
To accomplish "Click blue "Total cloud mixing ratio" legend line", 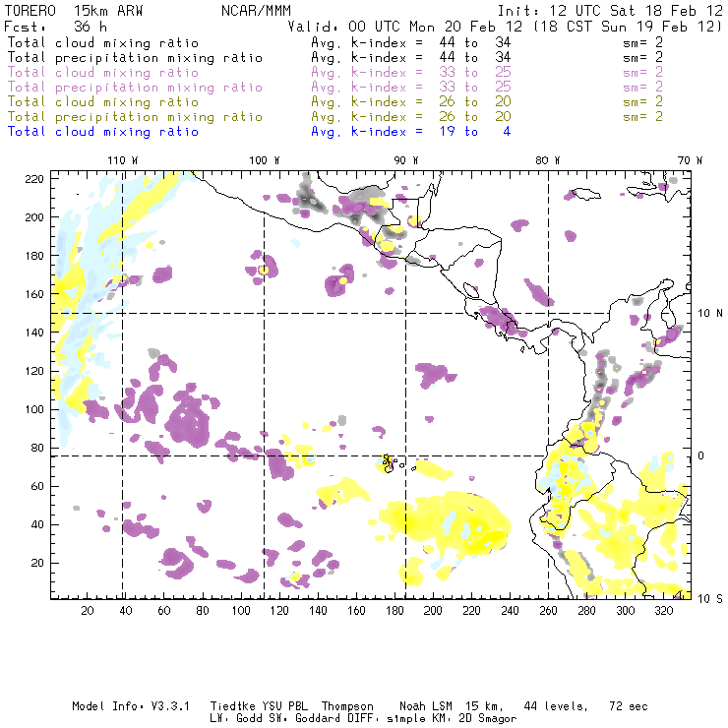I will click(103, 133).
